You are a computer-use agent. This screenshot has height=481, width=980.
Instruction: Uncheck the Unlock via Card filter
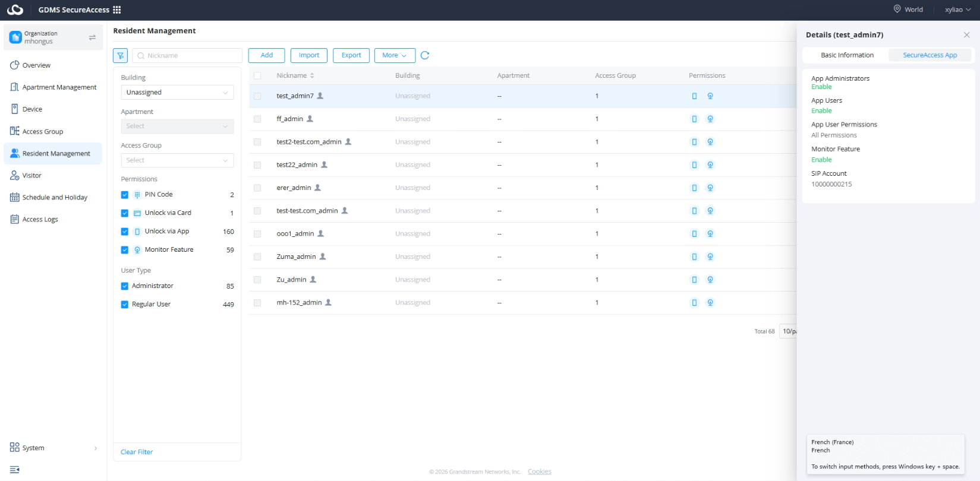tap(125, 213)
